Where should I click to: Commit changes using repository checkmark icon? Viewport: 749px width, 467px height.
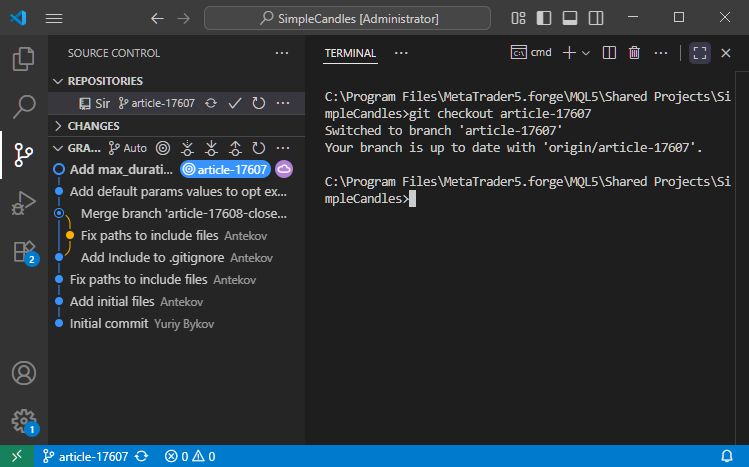pos(235,103)
